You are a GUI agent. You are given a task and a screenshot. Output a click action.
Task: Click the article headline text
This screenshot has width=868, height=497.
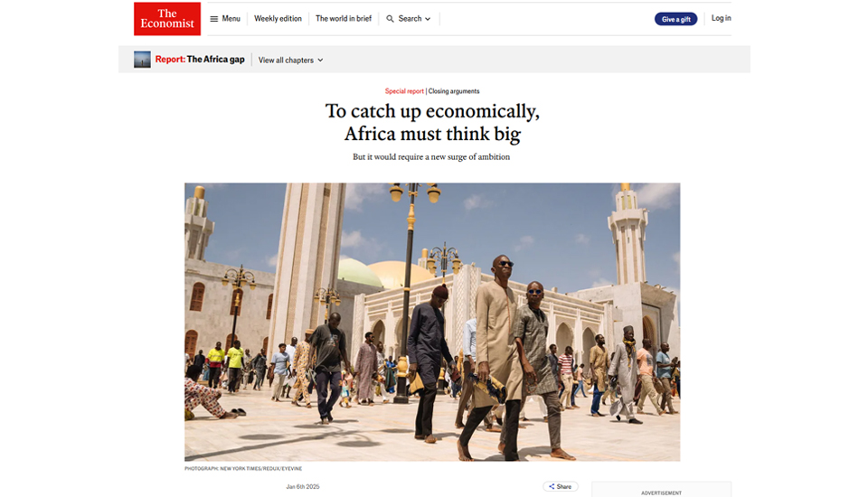[432, 122]
